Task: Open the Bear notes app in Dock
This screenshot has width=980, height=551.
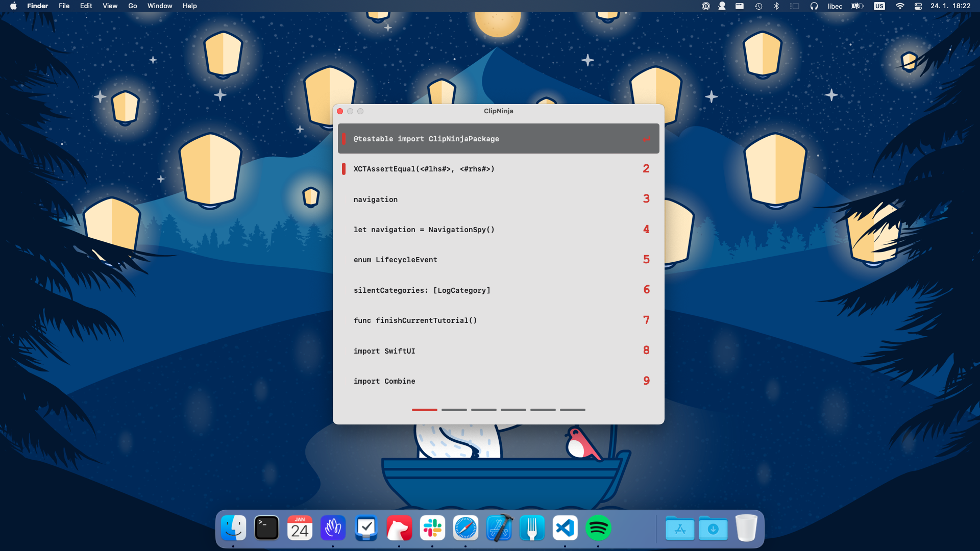Action: pos(400,528)
